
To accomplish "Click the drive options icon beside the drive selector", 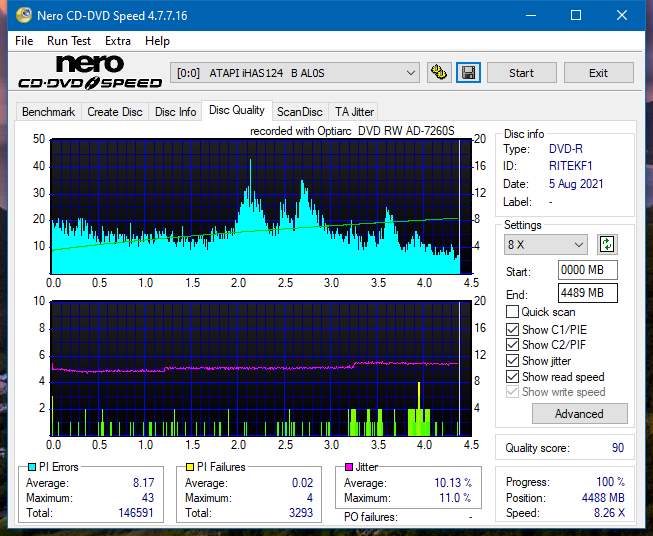I will tap(439, 73).
